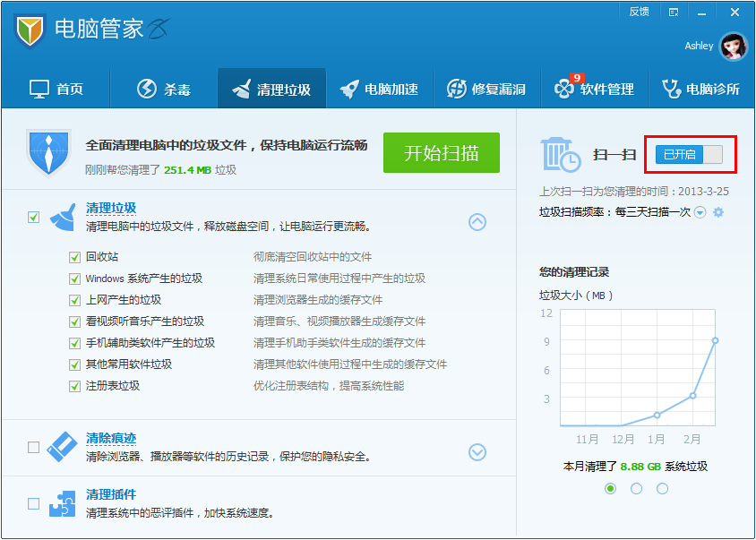Open the 反馈 feedback link
756x540 pixels.
[639, 12]
